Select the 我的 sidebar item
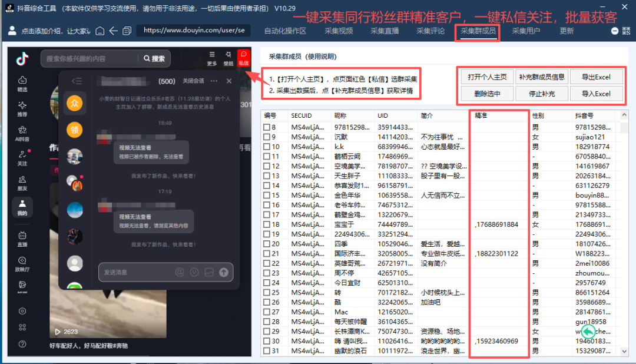Image resolution: width=636 pixels, height=364 pixels. (x=22, y=207)
